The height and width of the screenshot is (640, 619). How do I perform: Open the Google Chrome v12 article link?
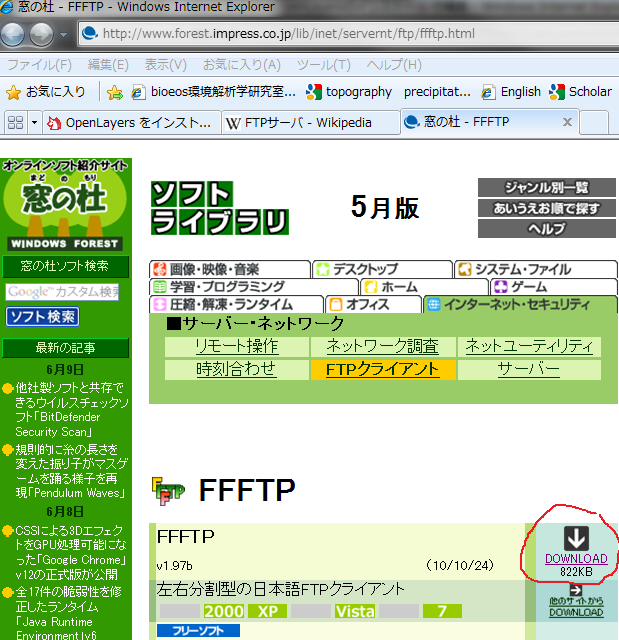[71, 552]
